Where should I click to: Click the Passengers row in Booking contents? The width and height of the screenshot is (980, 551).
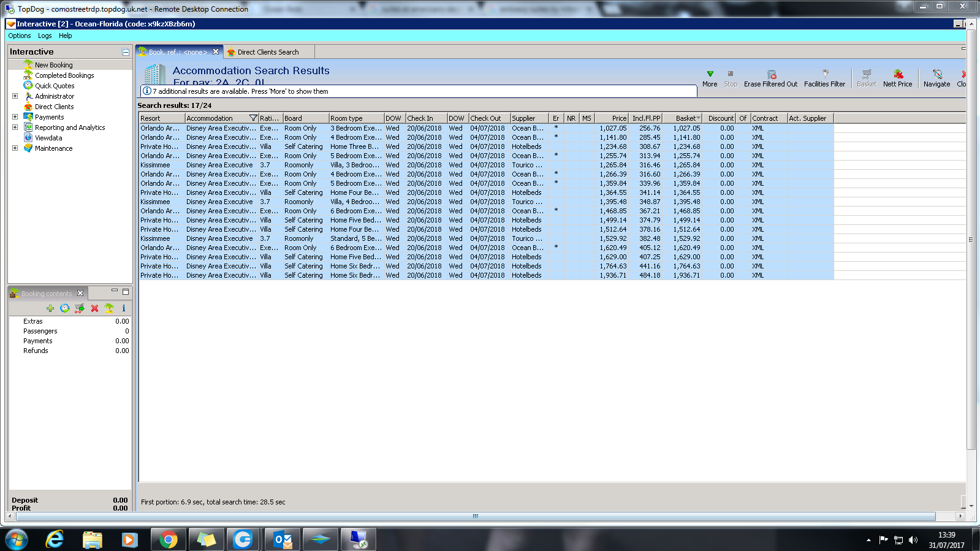pos(70,331)
